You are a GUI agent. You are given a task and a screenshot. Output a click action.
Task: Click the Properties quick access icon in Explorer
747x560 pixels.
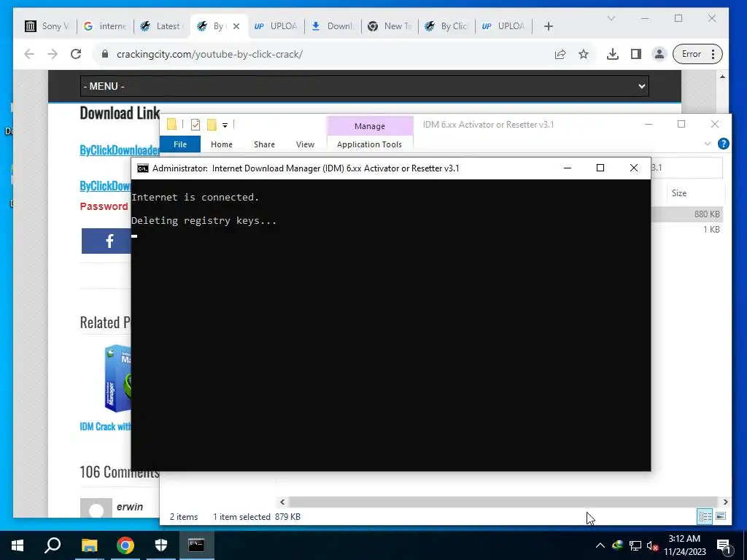(x=196, y=125)
